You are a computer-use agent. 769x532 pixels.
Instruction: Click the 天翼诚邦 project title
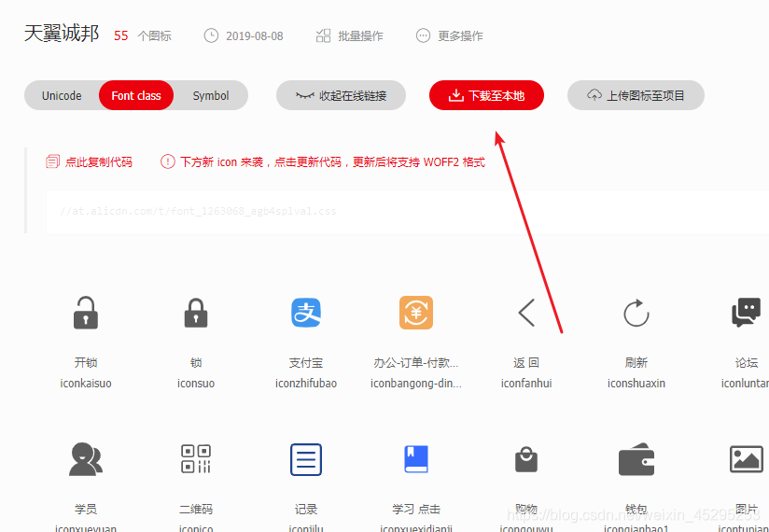point(62,34)
